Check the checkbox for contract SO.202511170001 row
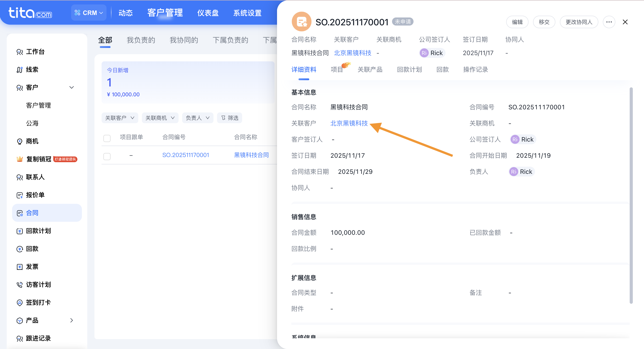The width and height of the screenshot is (644, 349). (107, 156)
